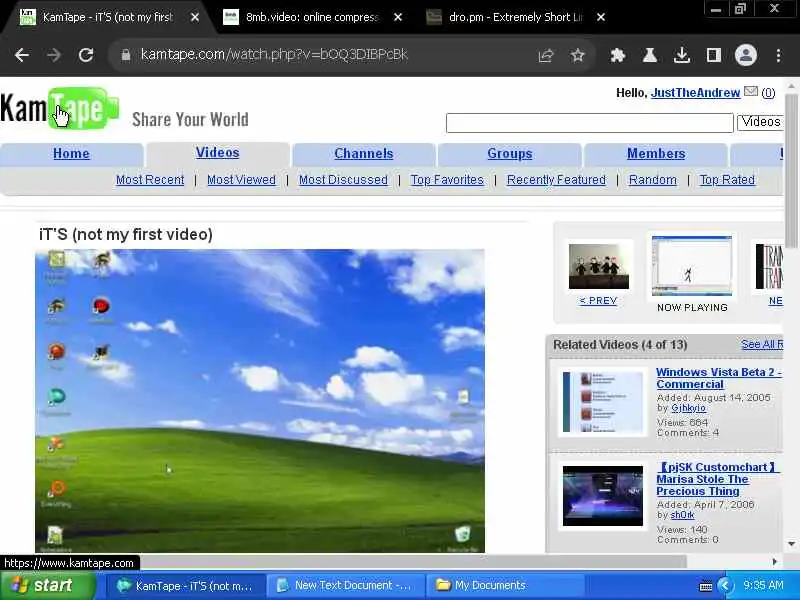Open pjSK Customchart Marisa video link

(x=717, y=479)
